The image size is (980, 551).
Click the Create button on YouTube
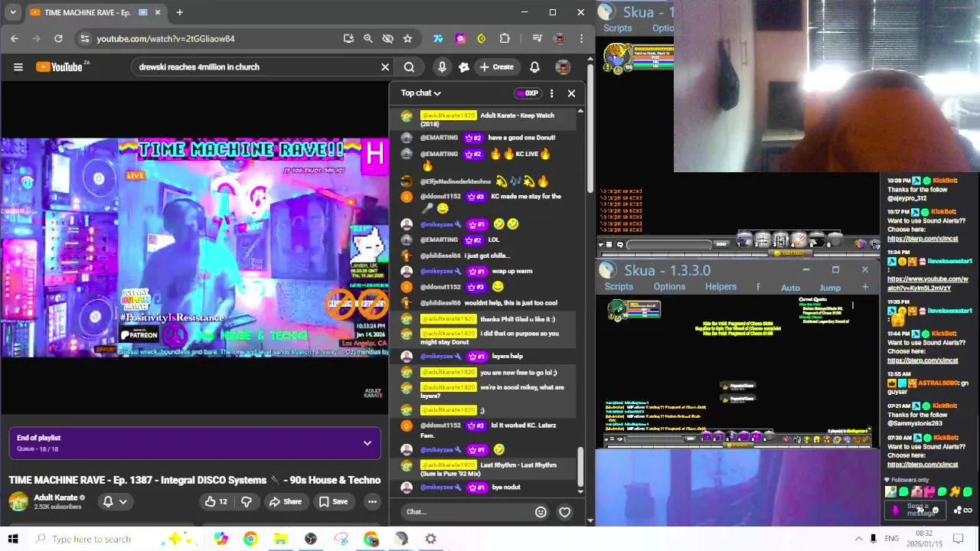click(x=496, y=67)
